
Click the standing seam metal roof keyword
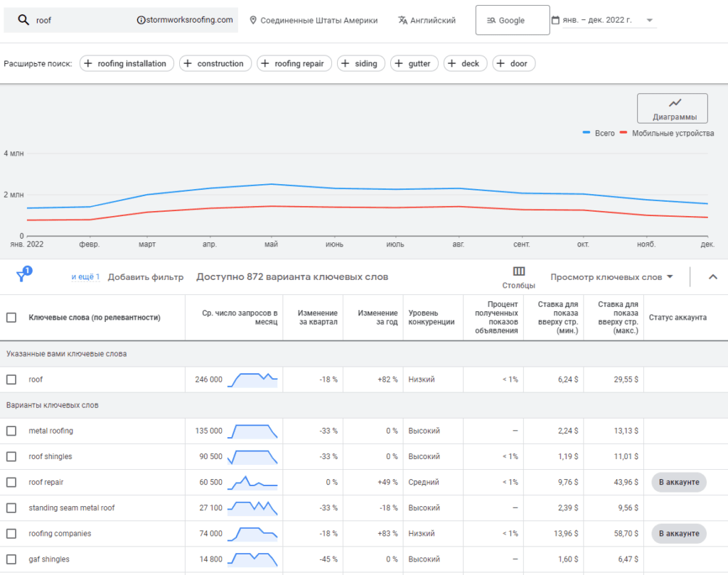[x=72, y=508]
